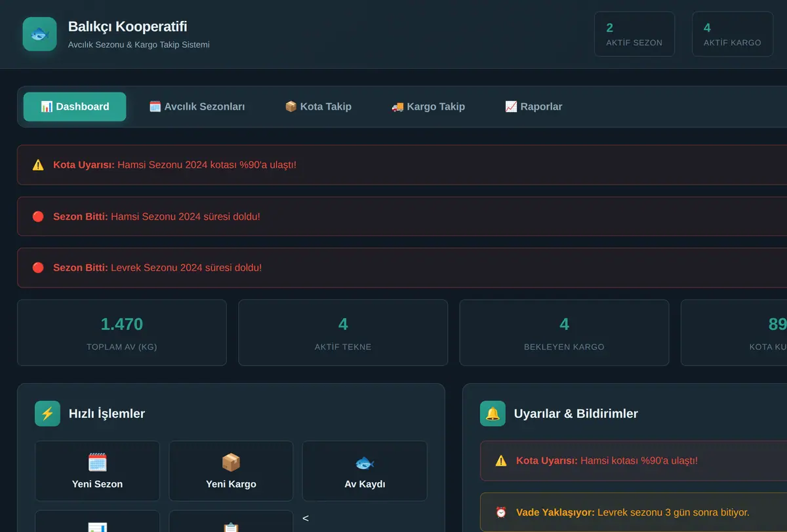Click warning icon in Hamsi kotası notification
The image size is (787, 532).
tap(501, 460)
